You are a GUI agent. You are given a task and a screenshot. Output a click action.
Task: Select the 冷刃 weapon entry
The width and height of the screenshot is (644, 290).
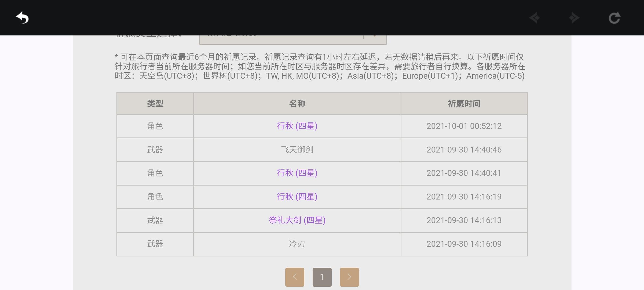click(297, 244)
